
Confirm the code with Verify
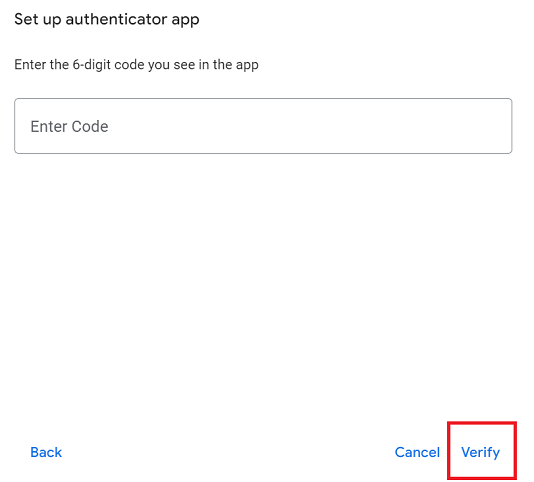click(x=480, y=452)
